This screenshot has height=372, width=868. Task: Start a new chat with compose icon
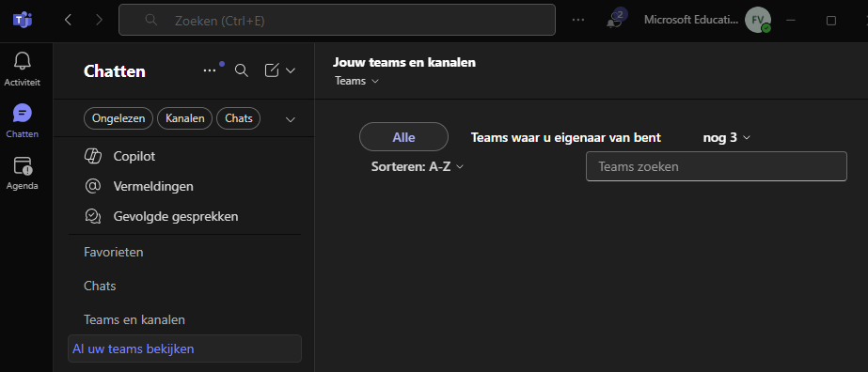(x=271, y=70)
